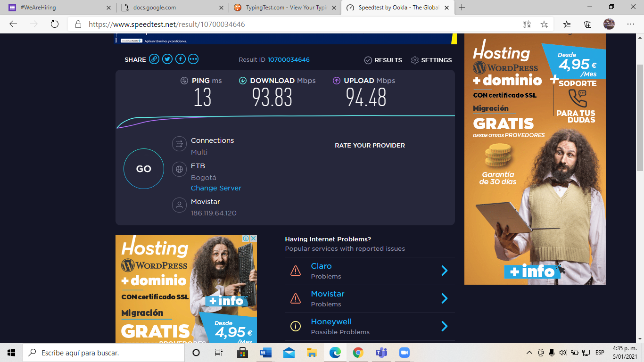This screenshot has height=362, width=644.
Task: Open the browser profile avatar
Action: click(x=609, y=24)
